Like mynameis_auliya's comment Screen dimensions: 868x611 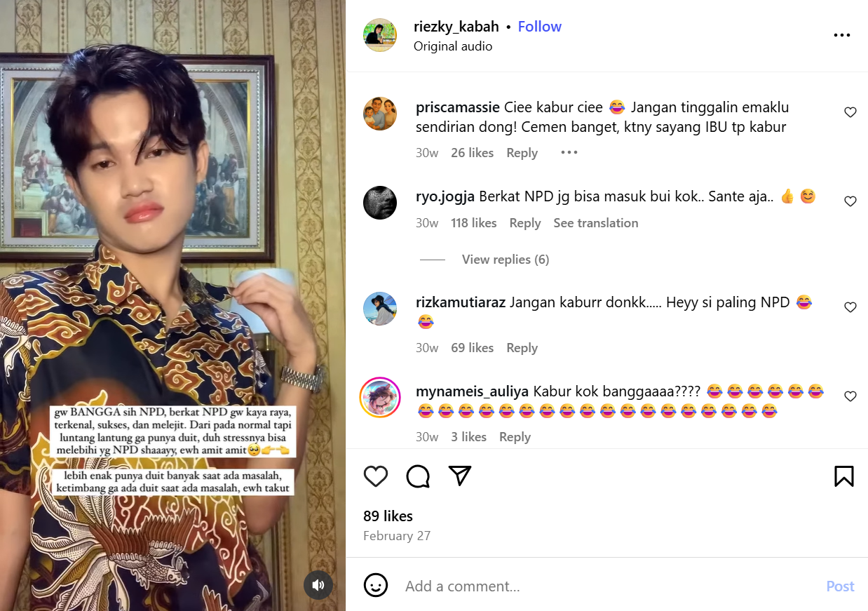[x=850, y=396]
